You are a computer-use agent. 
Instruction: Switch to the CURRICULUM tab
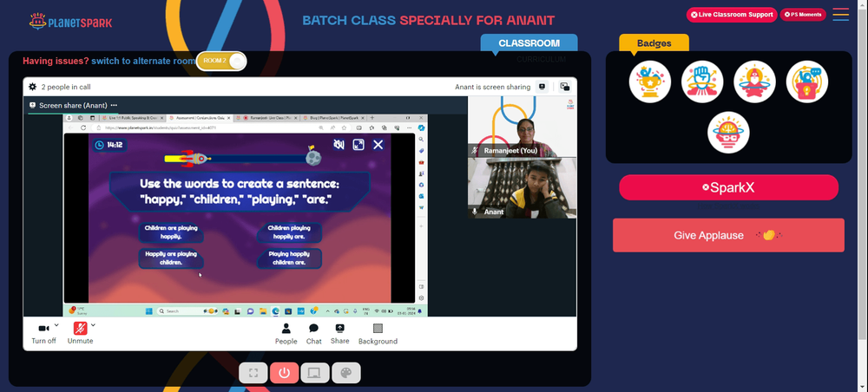click(541, 59)
